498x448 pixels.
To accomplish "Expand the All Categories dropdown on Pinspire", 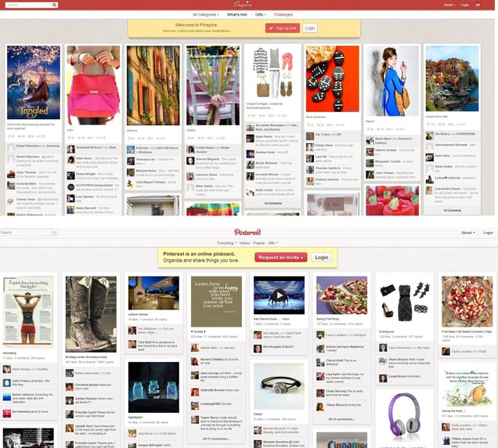I will click(x=205, y=15).
